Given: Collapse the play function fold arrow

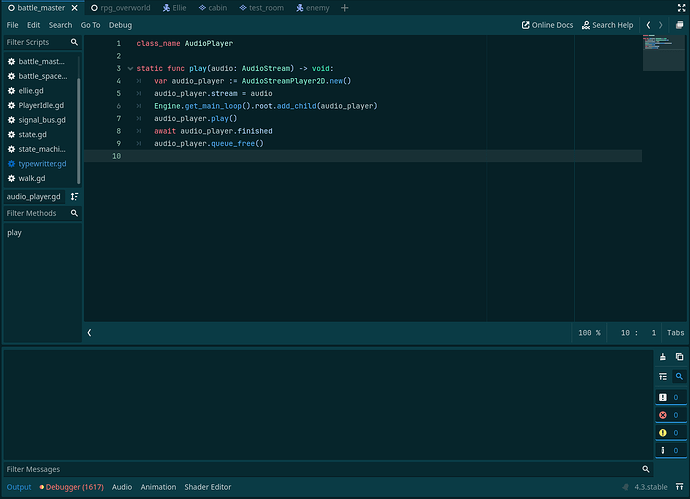Looking at the screenshot, I should coord(130,69).
